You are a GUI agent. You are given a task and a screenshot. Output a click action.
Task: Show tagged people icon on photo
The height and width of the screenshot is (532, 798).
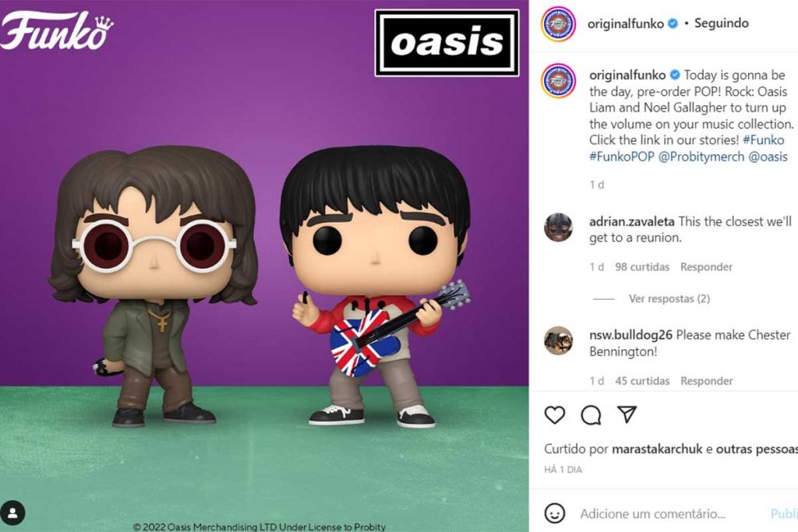coord(12,513)
